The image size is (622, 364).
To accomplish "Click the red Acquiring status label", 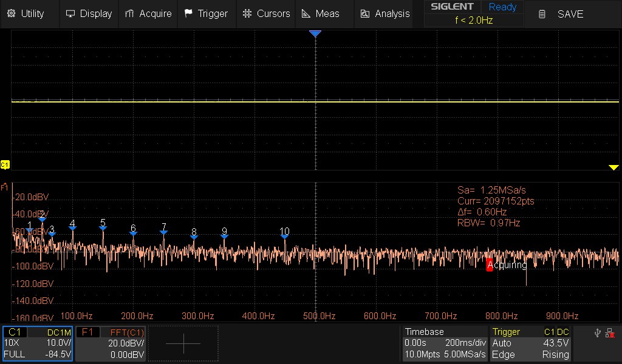I will coord(507,265).
